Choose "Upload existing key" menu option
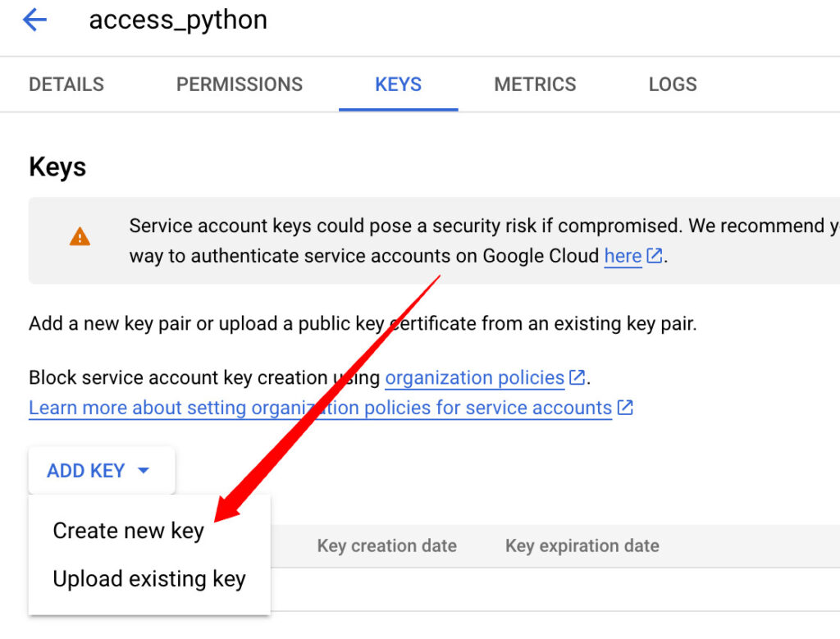 (x=149, y=579)
